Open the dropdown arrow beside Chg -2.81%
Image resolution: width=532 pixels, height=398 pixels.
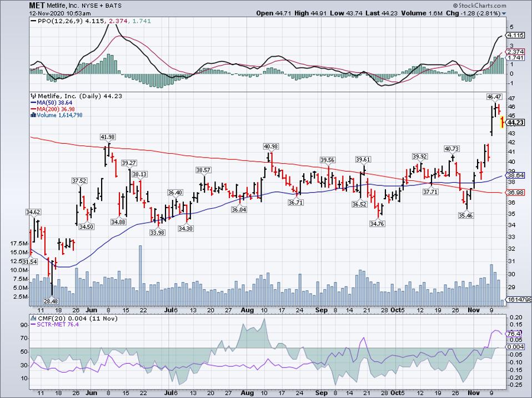504,13
